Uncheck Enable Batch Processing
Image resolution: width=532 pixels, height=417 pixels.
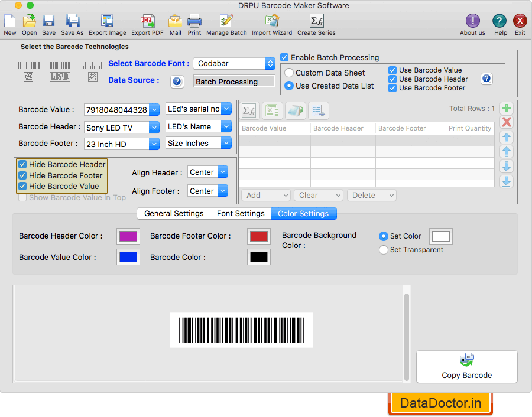coord(284,57)
